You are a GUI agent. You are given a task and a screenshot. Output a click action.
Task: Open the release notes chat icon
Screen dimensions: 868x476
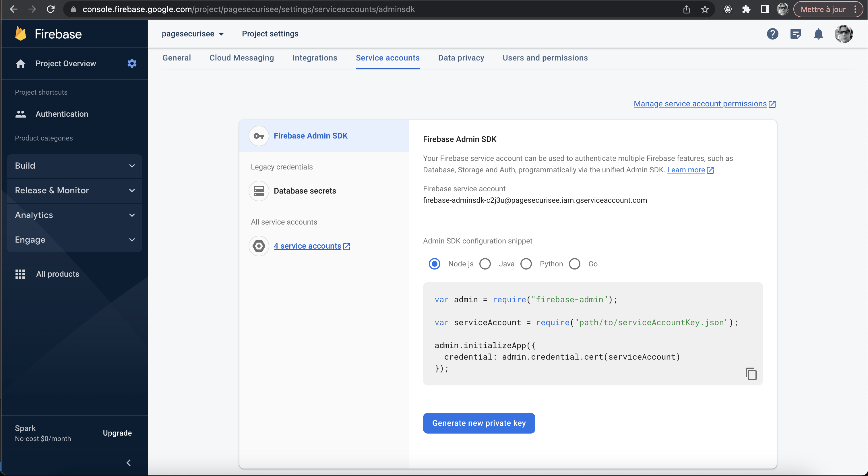click(x=796, y=34)
